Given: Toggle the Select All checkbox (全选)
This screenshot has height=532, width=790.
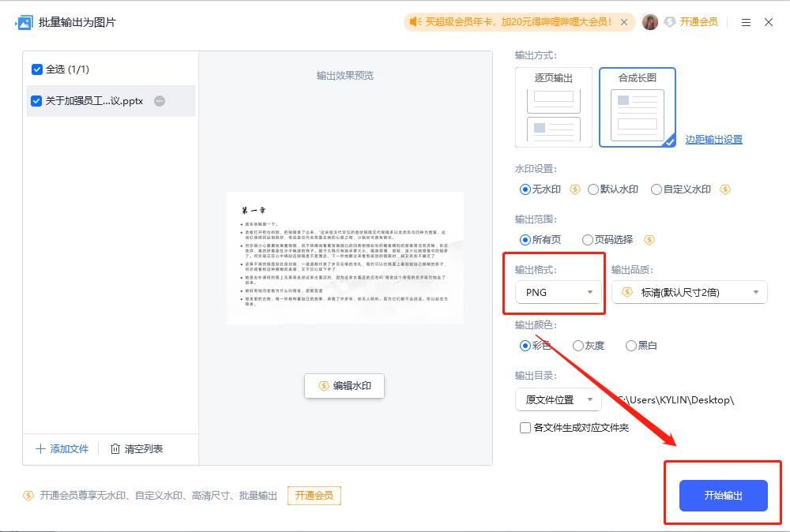Looking at the screenshot, I should pyautogui.click(x=36, y=69).
